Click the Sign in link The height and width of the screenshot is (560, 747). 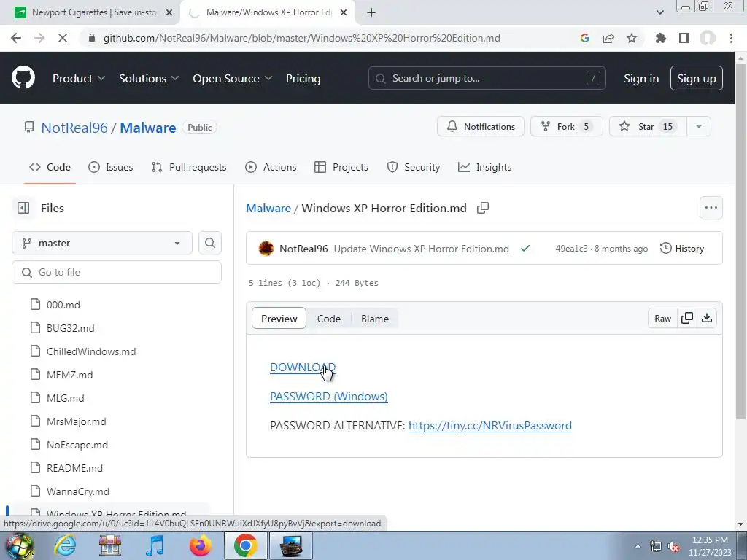point(641,78)
